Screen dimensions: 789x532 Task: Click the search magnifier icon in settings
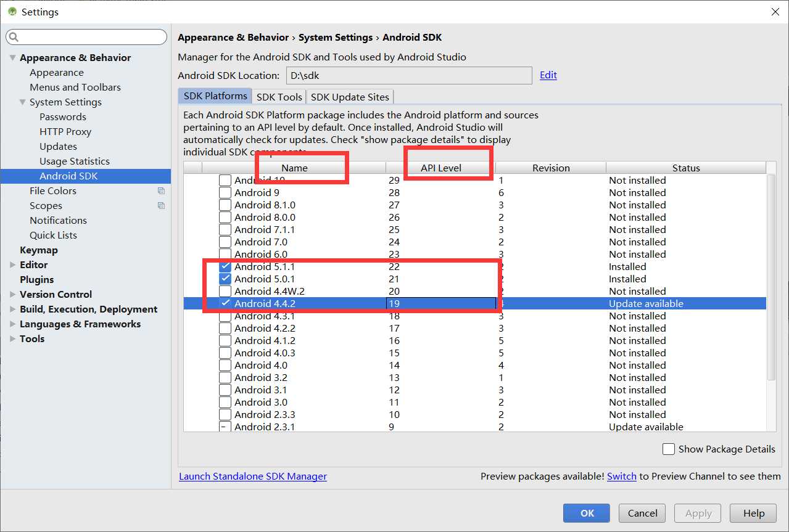coord(14,38)
